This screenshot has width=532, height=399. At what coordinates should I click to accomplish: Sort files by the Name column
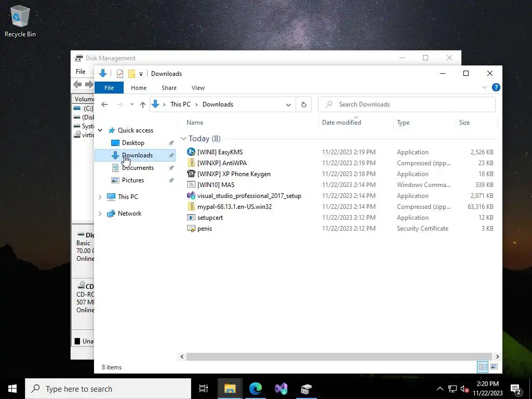[x=195, y=123]
